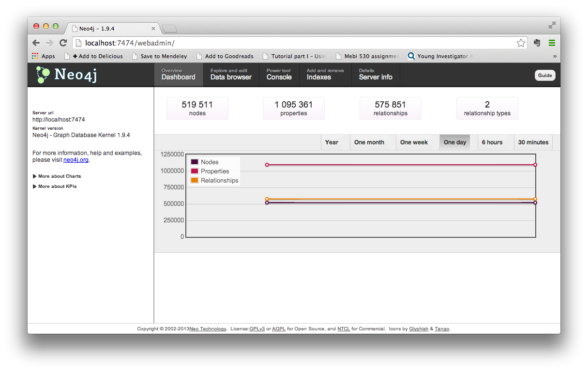
Task: Click the 519 511 nodes counter
Action: (x=197, y=108)
